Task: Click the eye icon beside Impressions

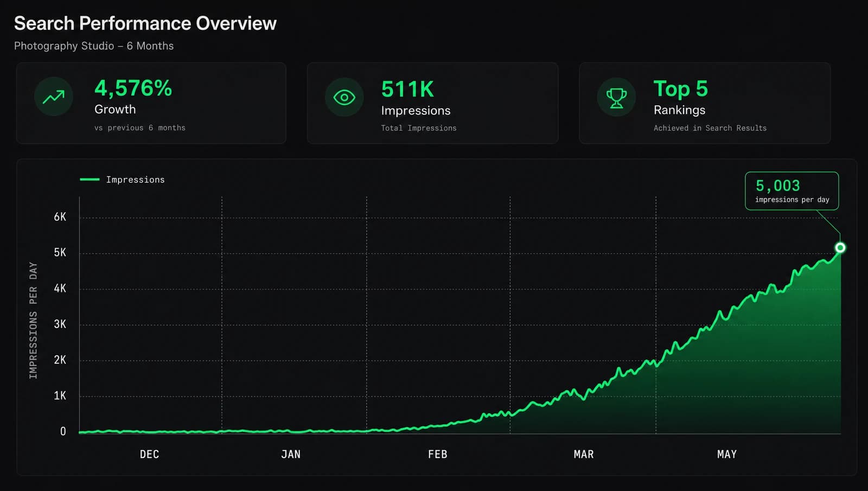Action: click(x=344, y=98)
